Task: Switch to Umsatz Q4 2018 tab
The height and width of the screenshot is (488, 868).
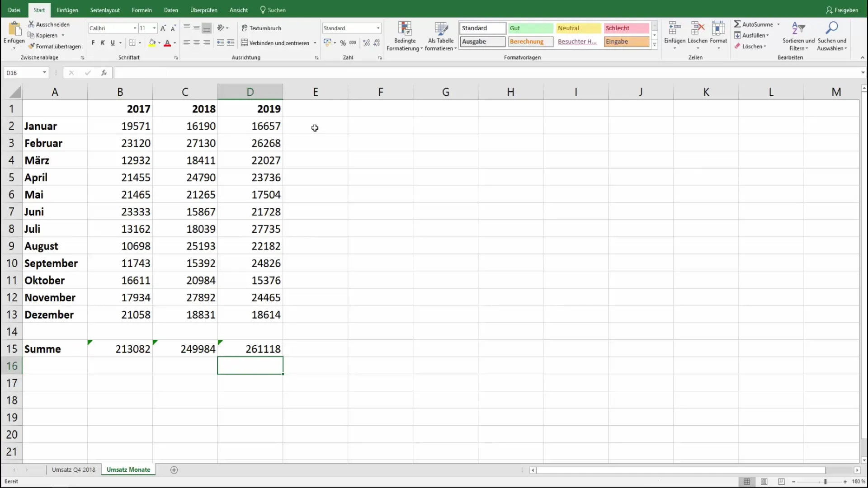Action: tap(73, 469)
